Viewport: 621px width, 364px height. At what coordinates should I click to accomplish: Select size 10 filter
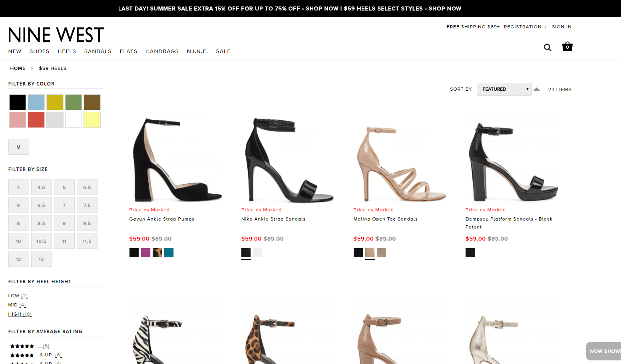coord(19,241)
